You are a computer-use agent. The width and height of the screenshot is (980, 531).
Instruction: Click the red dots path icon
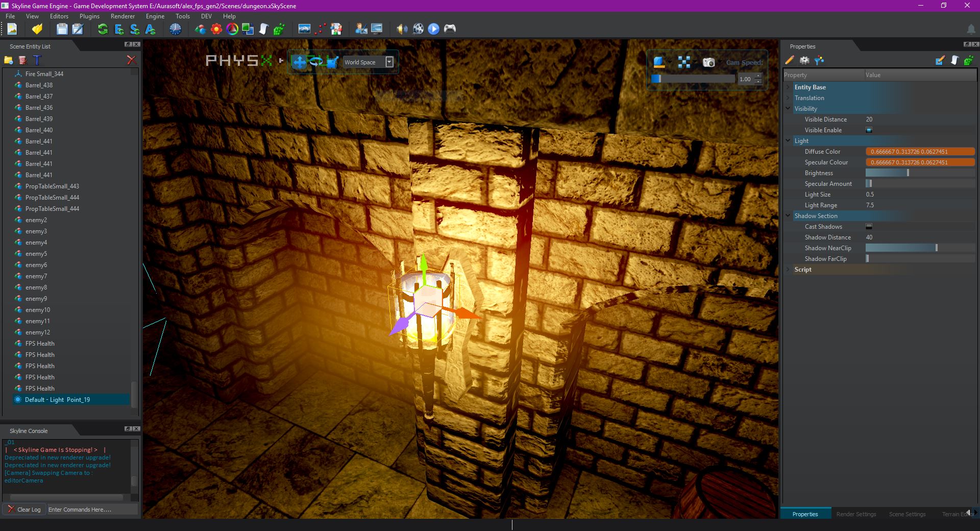click(320, 29)
